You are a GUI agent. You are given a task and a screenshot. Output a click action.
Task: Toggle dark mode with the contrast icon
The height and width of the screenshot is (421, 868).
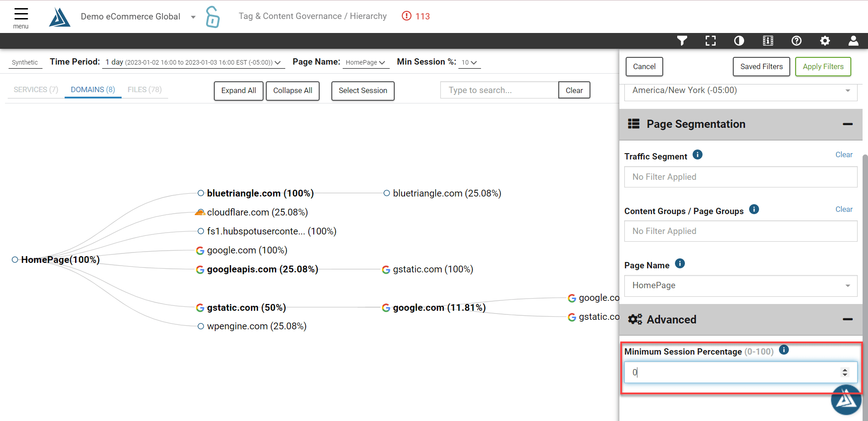[x=739, y=41]
